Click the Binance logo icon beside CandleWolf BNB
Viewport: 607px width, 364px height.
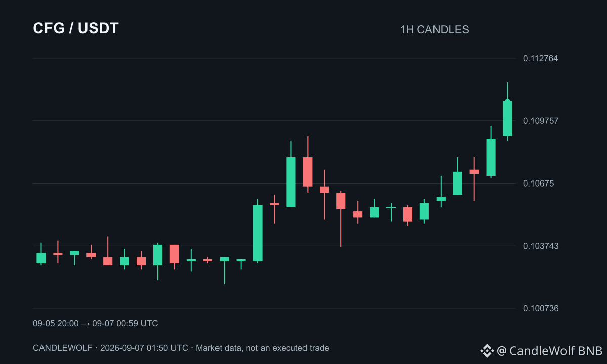(487, 350)
